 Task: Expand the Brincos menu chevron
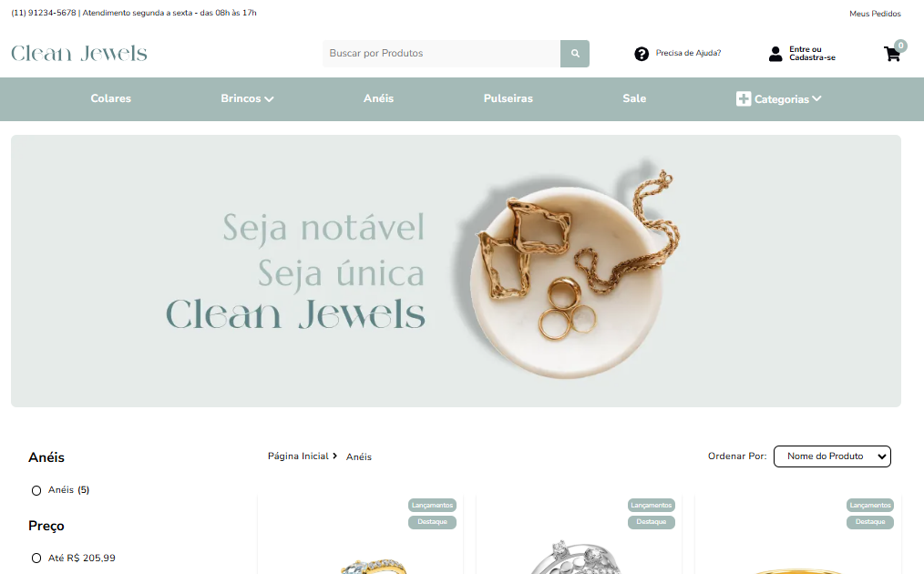pyautogui.click(x=270, y=99)
